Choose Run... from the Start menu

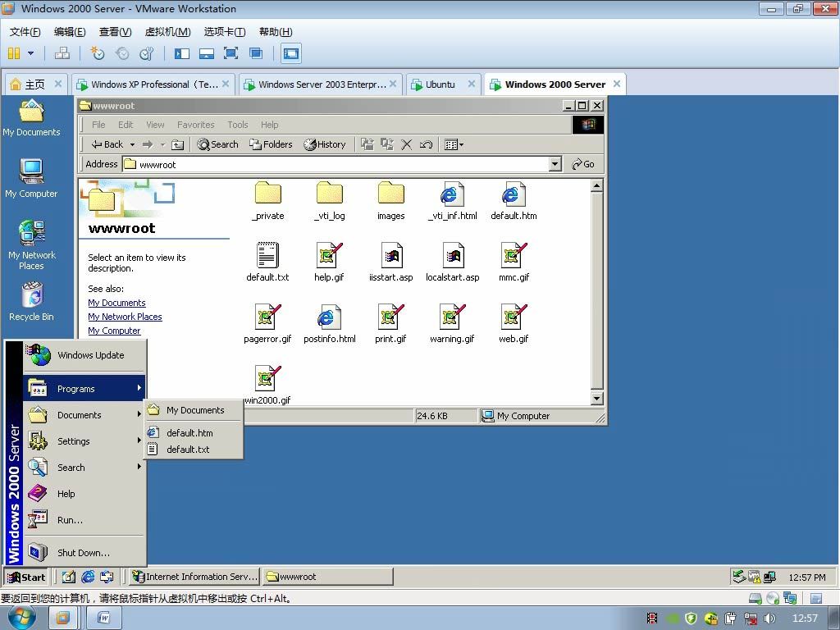[x=84, y=519]
